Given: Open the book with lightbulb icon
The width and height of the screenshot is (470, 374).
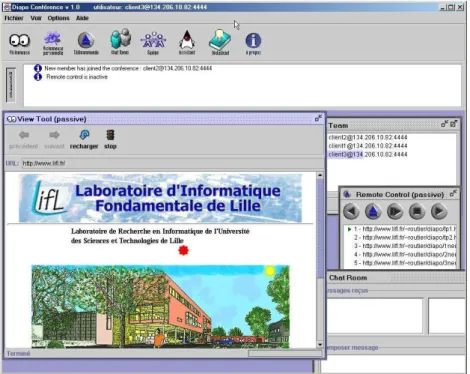Looking at the screenshot, I should pos(220,42).
